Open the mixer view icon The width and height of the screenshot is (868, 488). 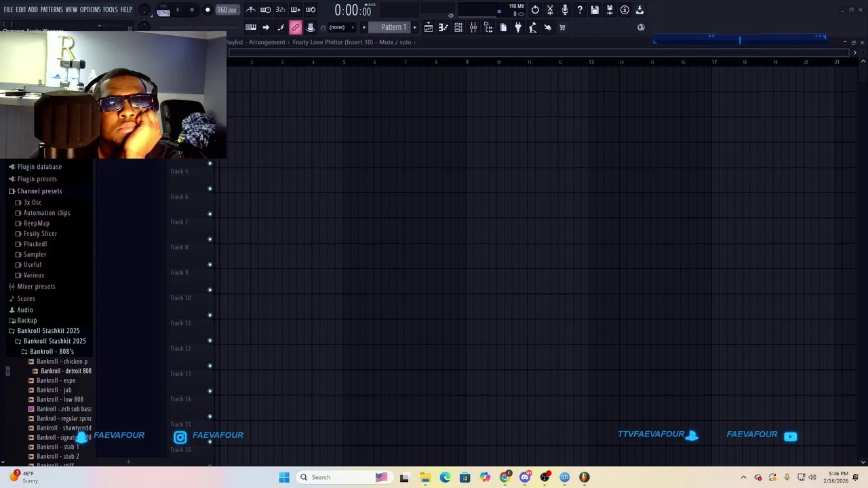[x=473, y=27]
